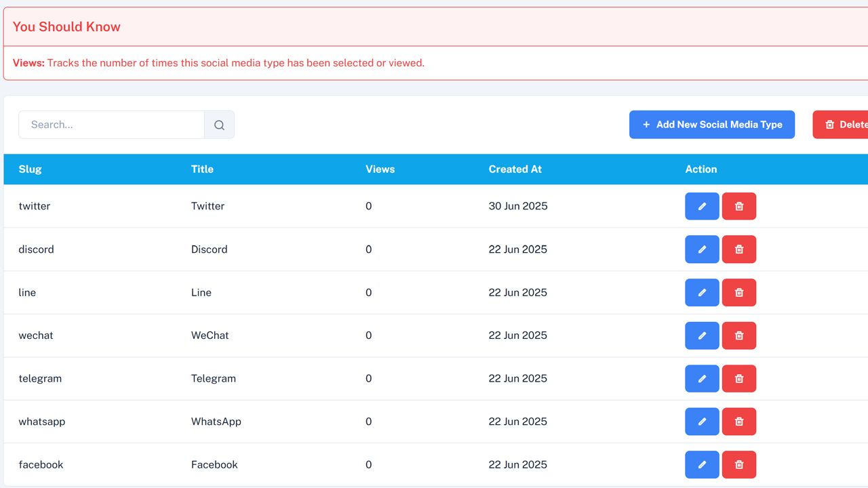Remove the line social media type
This screenshot has height=488, width=868.
739,293
